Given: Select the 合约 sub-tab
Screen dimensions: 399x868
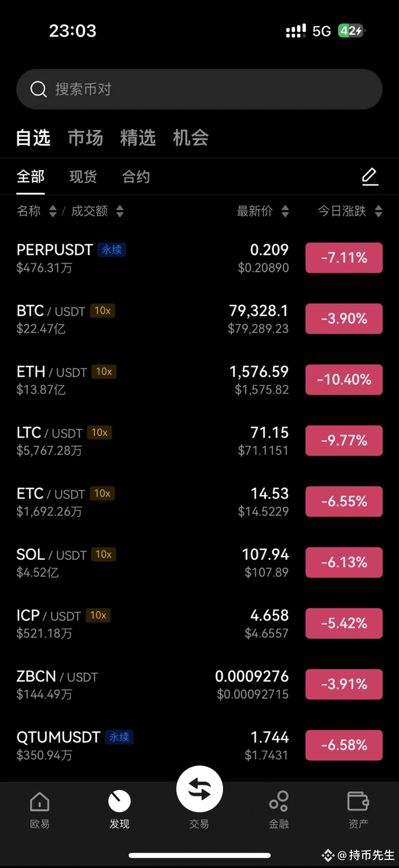Looking at the screenshot, I should coord(136,177).
